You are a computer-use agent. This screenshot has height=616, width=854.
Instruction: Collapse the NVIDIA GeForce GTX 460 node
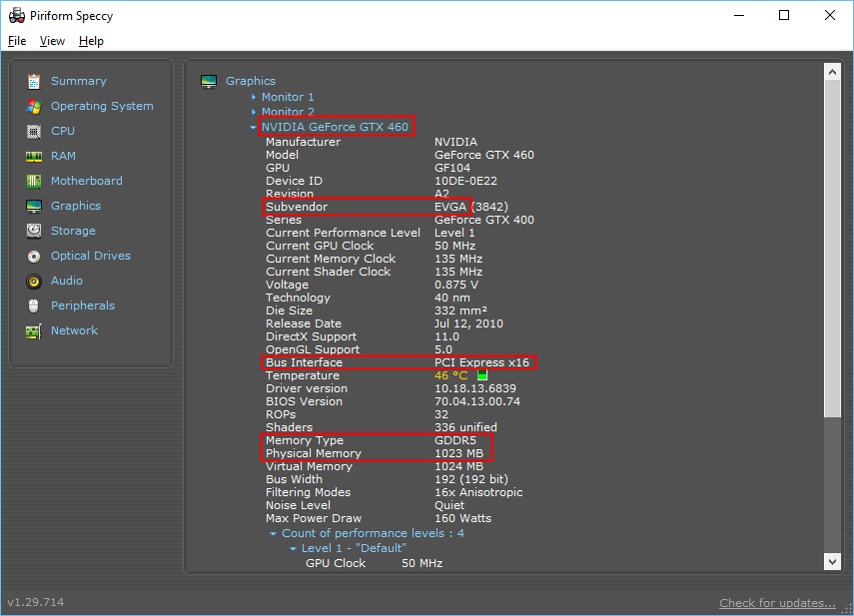[254, 128]
